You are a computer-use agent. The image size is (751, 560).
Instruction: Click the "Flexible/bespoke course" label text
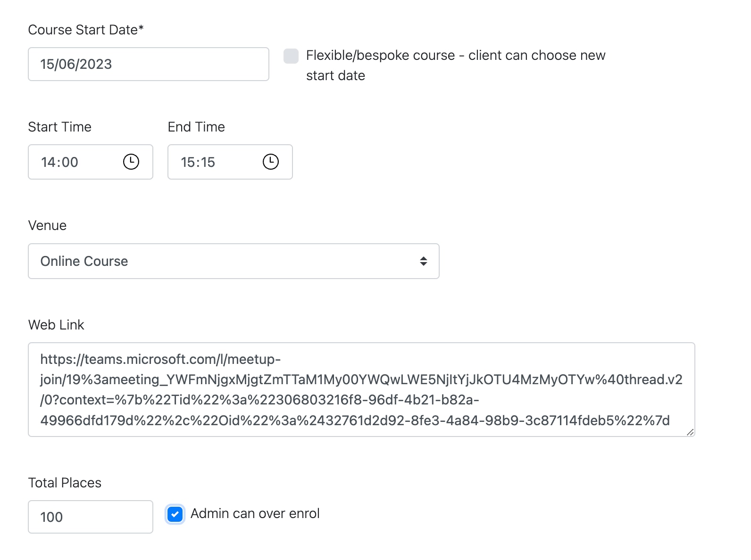455,56
